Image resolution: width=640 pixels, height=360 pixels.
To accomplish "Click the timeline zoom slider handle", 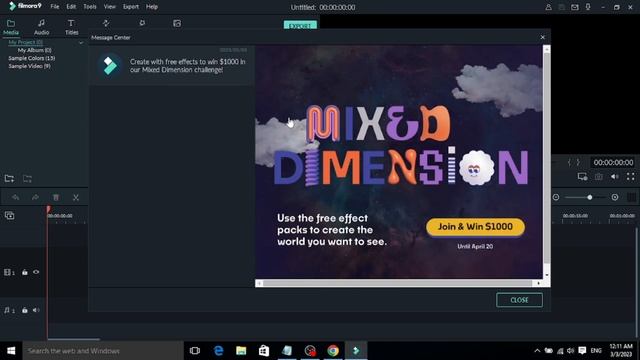I will coord(590,197).
